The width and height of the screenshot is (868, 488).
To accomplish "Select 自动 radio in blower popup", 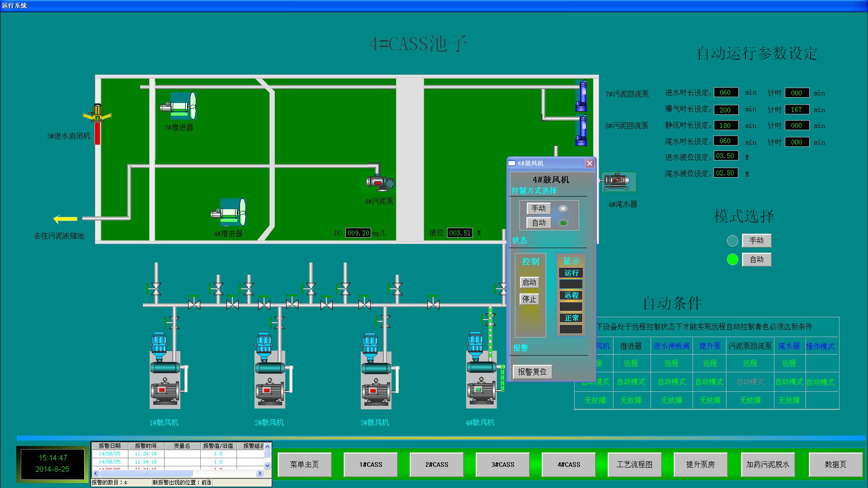I will pos(563,223).
